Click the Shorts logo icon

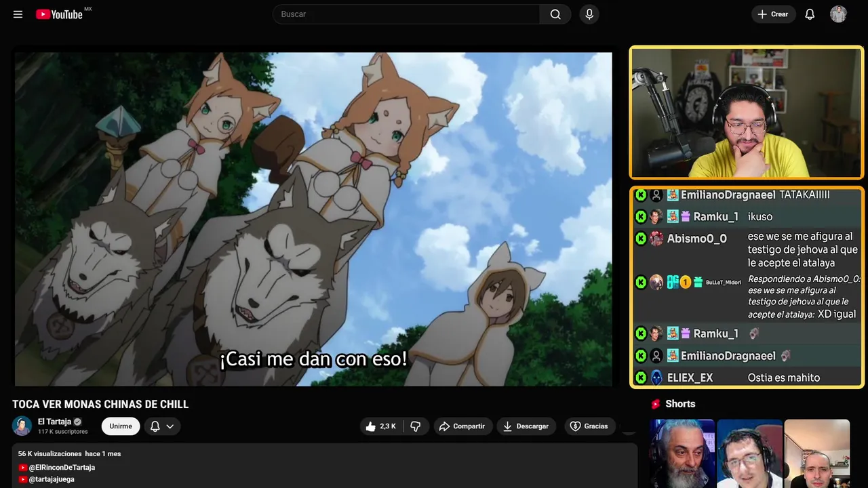(x=656, y=404)
